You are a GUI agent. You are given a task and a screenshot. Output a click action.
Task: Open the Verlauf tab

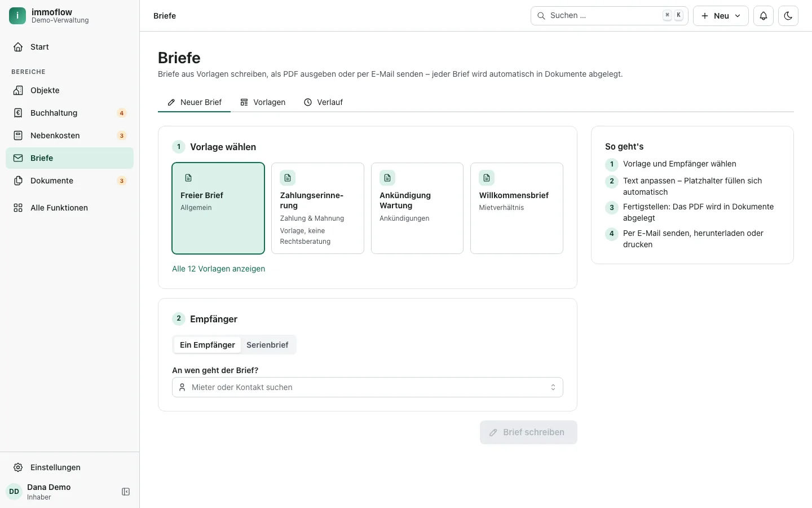[x=323, y=102]
